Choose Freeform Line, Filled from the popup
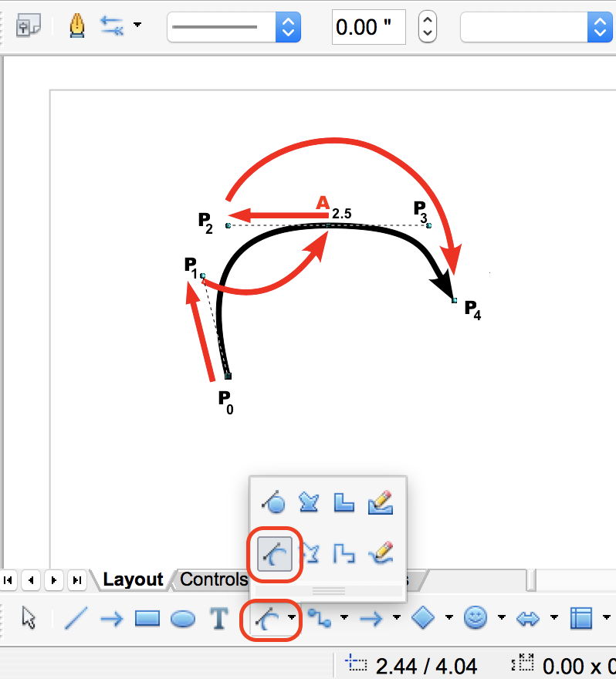The height and width of the screenshot is (679, 616). tap(381, 502)
